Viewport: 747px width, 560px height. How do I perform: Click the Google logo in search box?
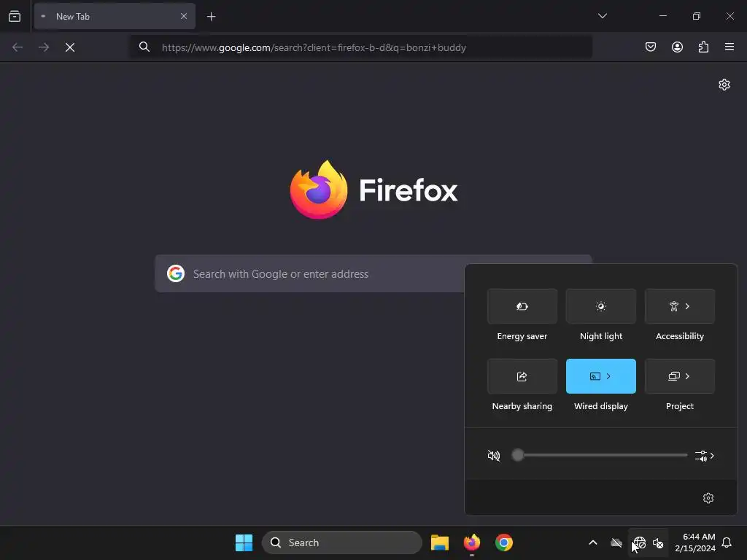click(x=176, y=273)
